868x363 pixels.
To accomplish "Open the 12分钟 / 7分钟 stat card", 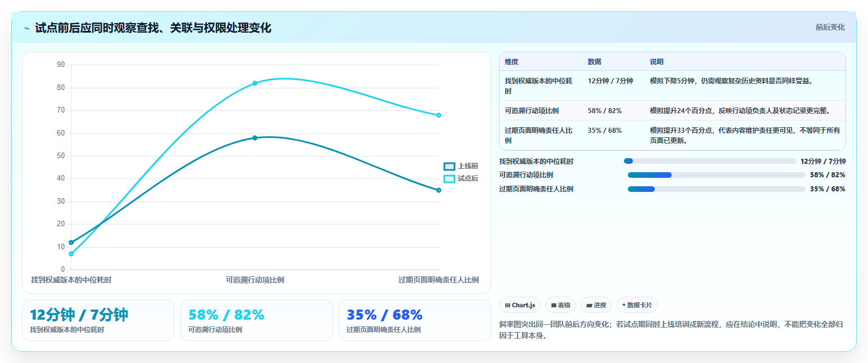I will [x=98, y=320].
